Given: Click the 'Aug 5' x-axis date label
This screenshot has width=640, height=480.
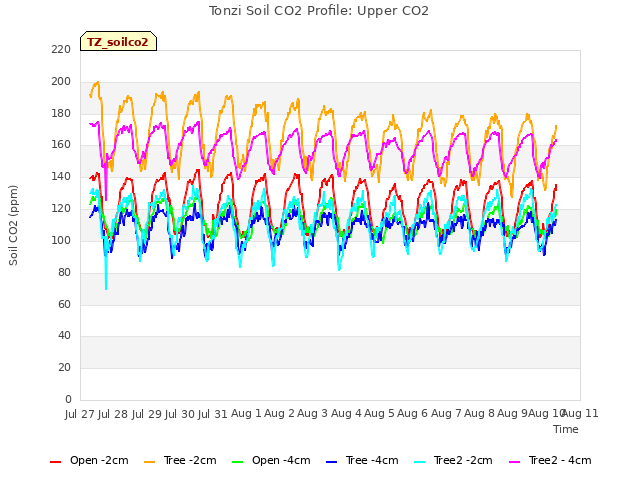Looking at the screenshot, I should click(x=379, y=413).
